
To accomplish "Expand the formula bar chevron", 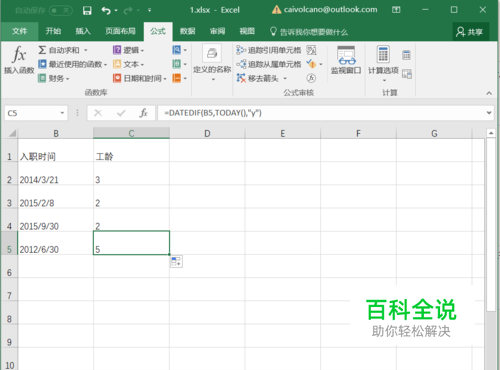I will 489,113.
